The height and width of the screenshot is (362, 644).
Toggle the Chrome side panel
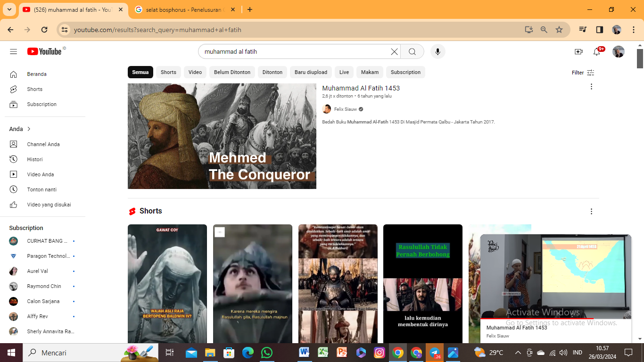[600, 30]
